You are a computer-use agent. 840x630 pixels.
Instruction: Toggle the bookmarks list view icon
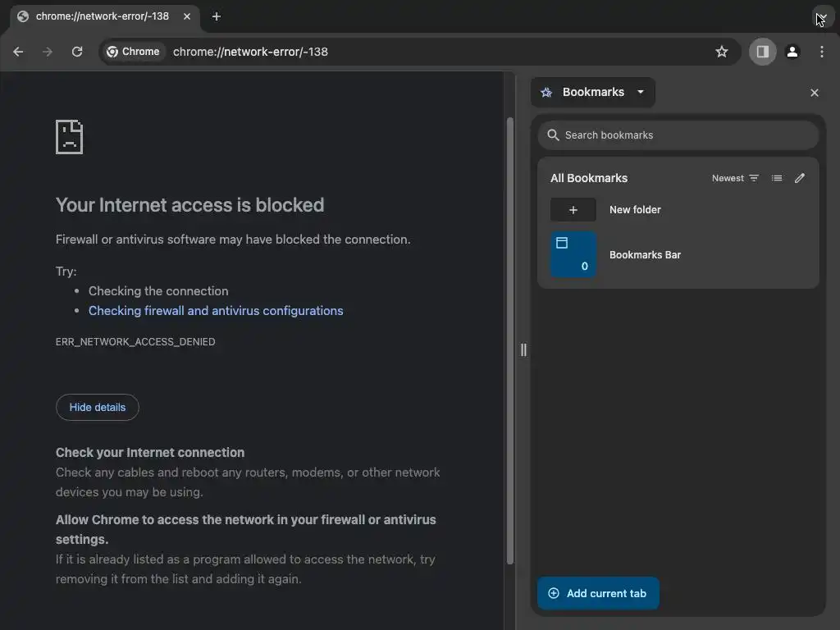click(x=777, y=178)
